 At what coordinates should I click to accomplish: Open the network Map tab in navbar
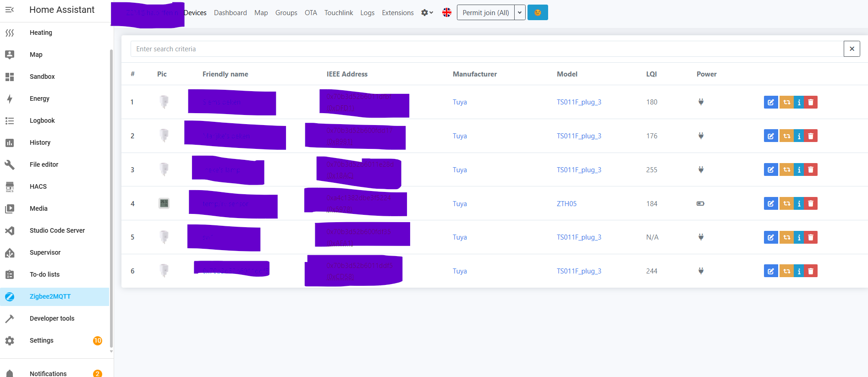[x=261, y=13]
